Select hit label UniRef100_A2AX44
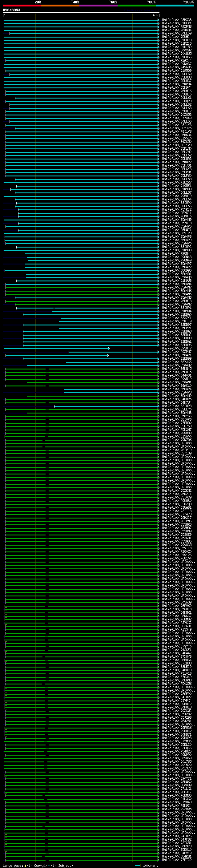The width and height of the screenshot is (197, 868). [x=177, y=61]
